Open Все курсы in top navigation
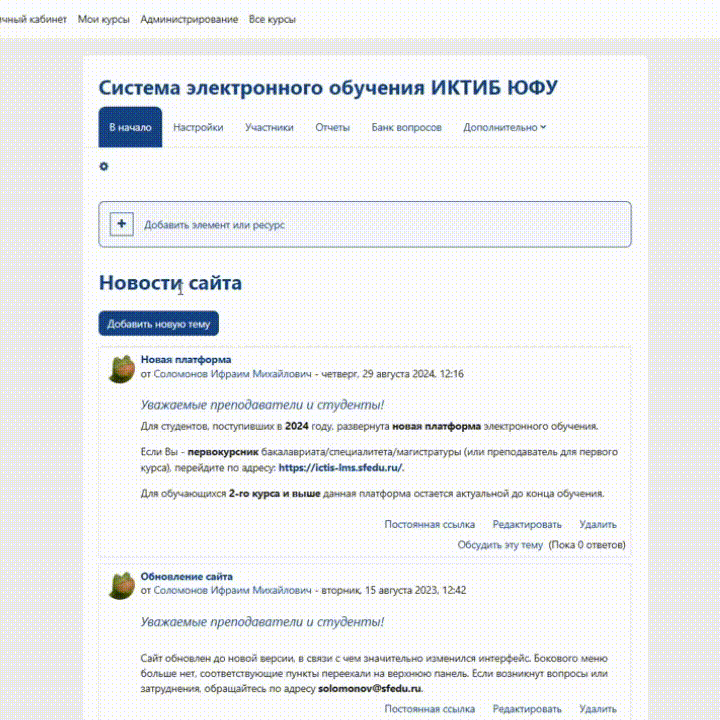This screenshot has width=720, height=720. coord(272,19)
